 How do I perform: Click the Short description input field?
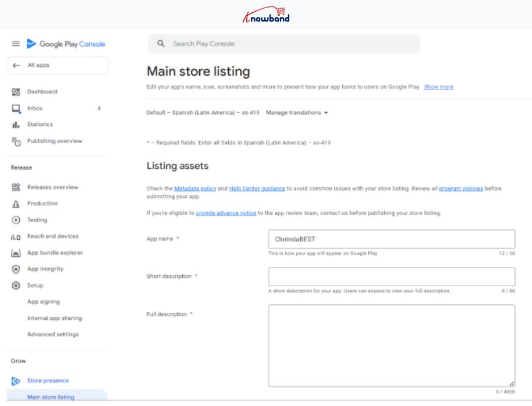click(392, 276)
